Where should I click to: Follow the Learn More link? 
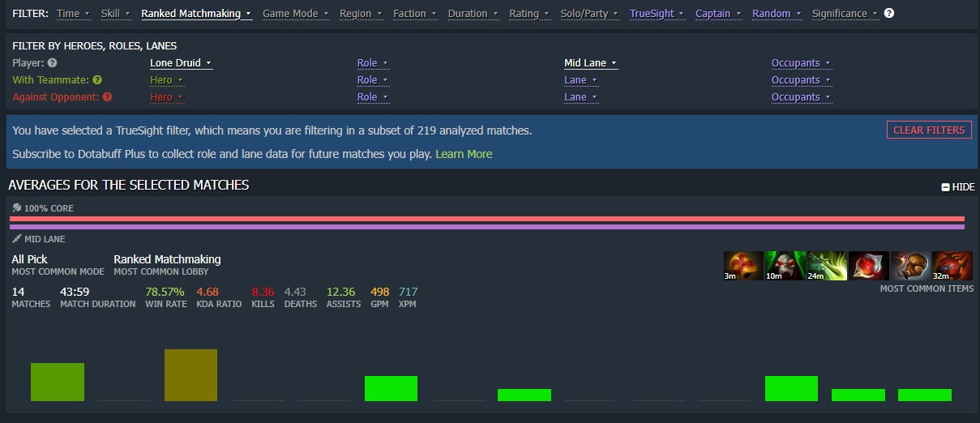click(464, 154)
